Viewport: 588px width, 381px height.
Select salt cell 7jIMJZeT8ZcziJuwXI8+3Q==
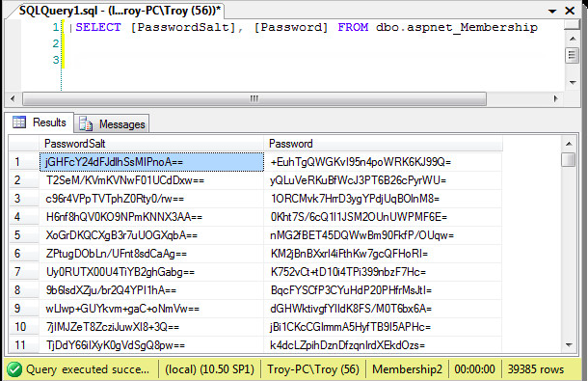click(151, 327)
